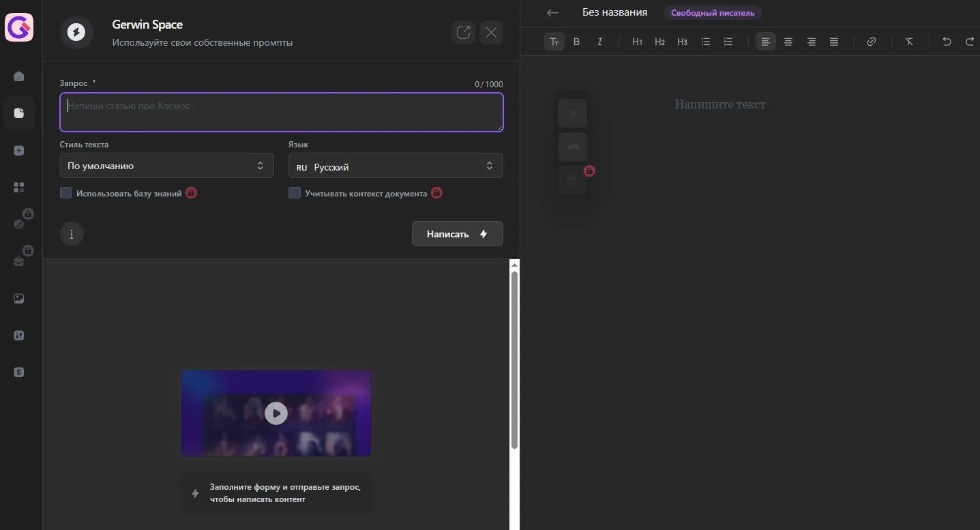Image resolution: width=980 pixels, height=530 pixels.
Task: Toggle bold formatting
Action: (x=576, y=42)
